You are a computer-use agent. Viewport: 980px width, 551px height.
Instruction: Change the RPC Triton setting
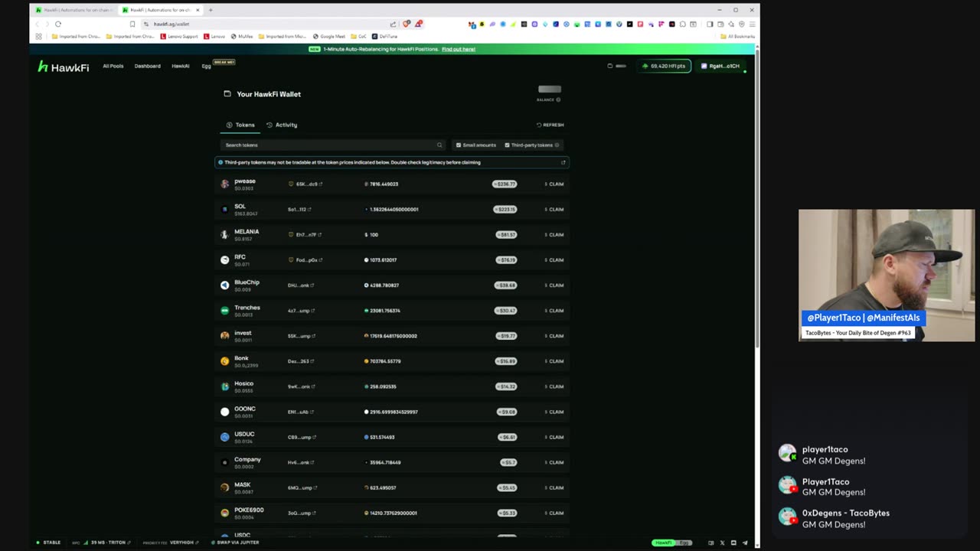[102, 543]
